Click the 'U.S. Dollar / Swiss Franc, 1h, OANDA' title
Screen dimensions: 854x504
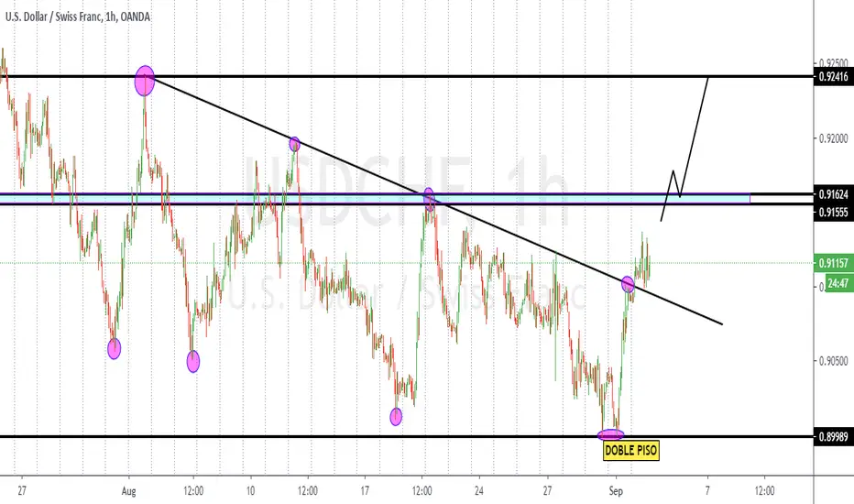(x=78, y=16)
